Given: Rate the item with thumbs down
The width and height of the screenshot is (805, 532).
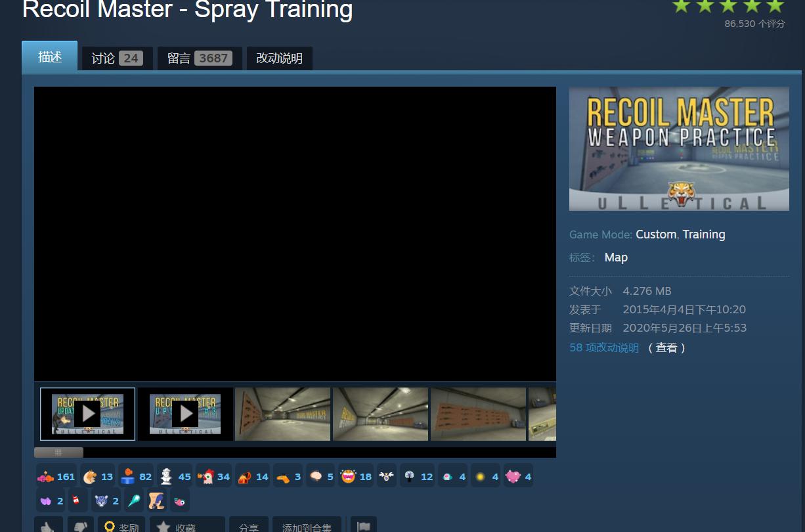Looking at the screenshot, I should tap(80, 525).
